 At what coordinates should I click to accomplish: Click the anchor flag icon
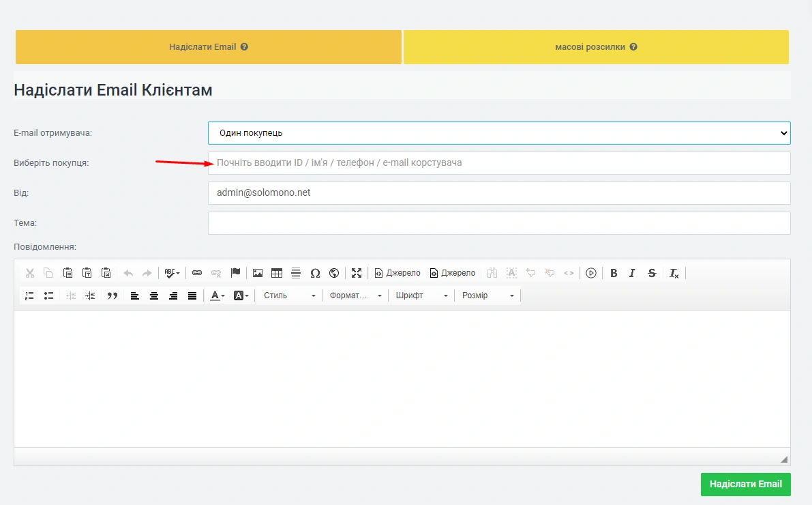[235, 273]
